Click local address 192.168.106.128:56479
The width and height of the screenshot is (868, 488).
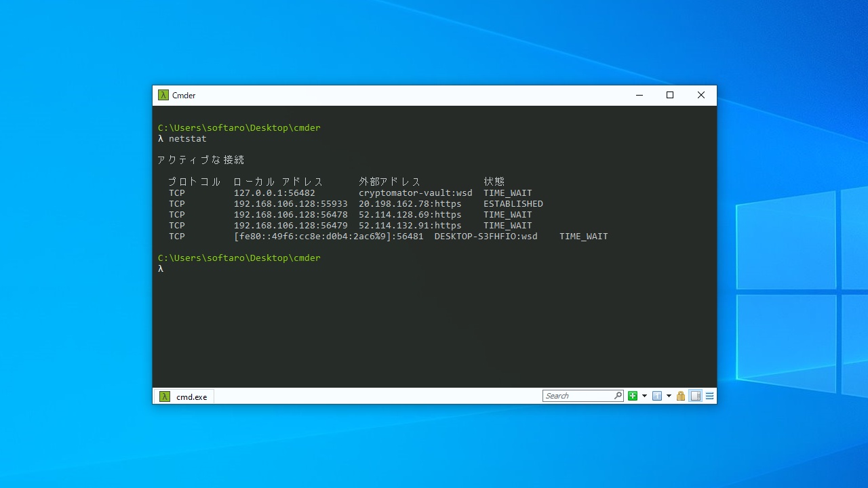click(x=291, y=226)
